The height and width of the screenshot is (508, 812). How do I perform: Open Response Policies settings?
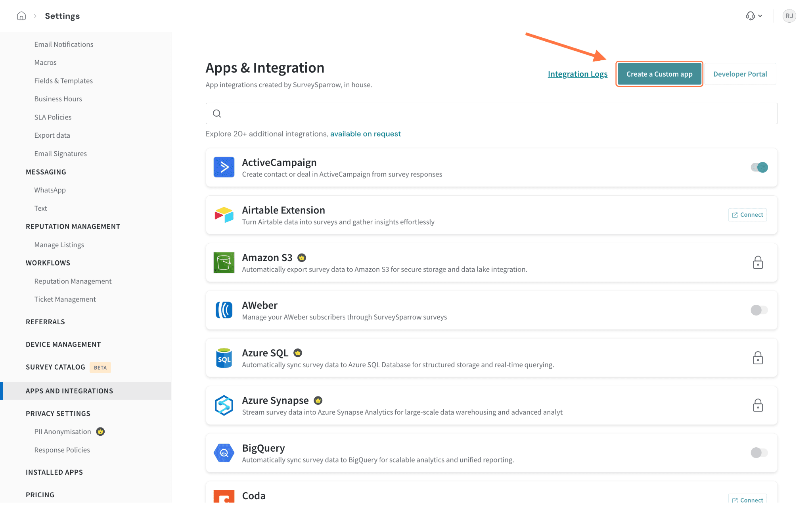pyautogui.click(x=62, y=450)
